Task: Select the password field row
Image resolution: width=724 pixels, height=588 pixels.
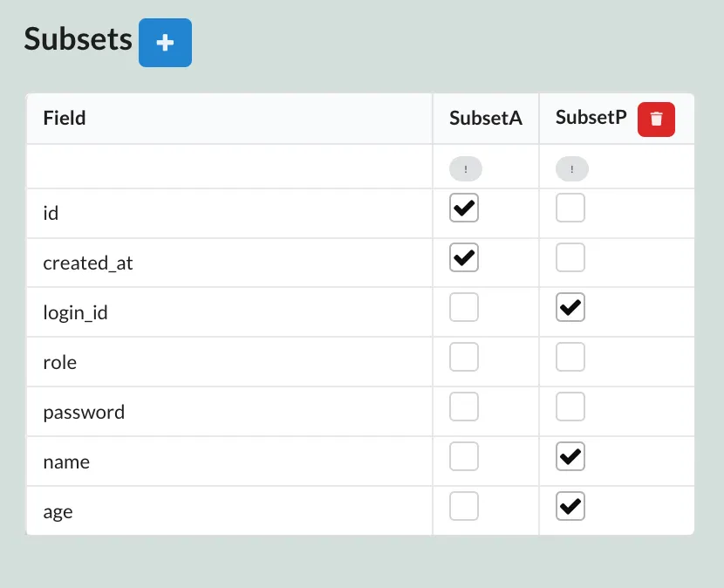Action: pyautogui.click(x=84, y=412)
